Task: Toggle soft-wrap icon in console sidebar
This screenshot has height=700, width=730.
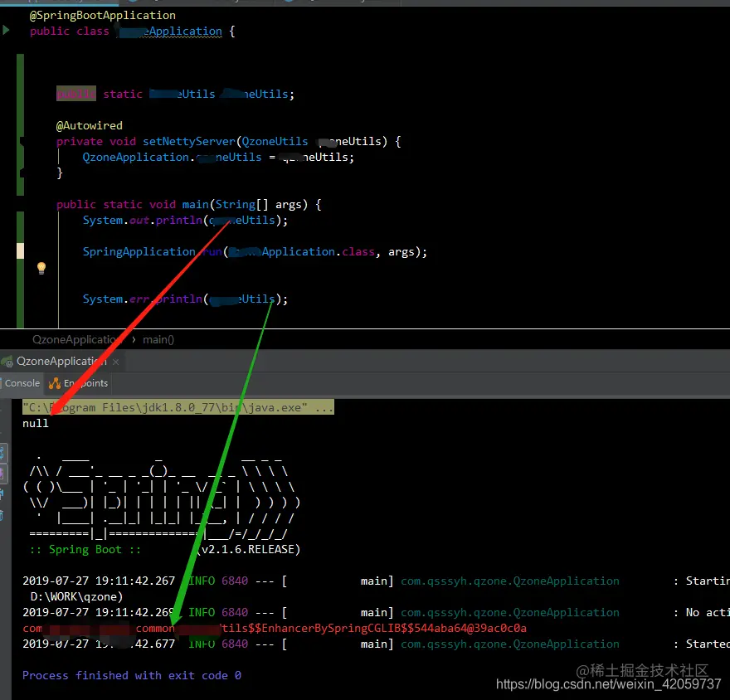Action: [x=2, y=452]
